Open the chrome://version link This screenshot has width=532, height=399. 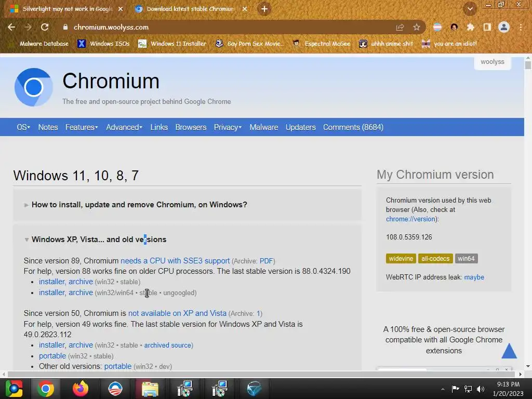[410, 219]
